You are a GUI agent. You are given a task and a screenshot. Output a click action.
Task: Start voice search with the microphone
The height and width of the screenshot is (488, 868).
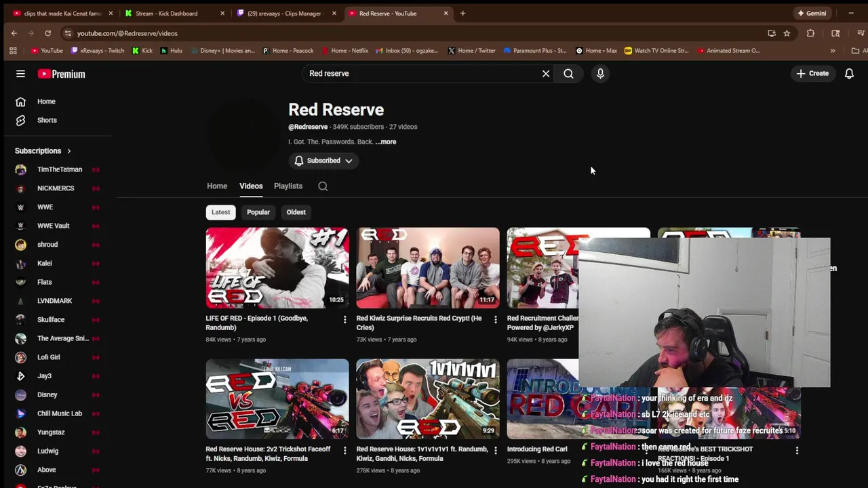point(600,73)
